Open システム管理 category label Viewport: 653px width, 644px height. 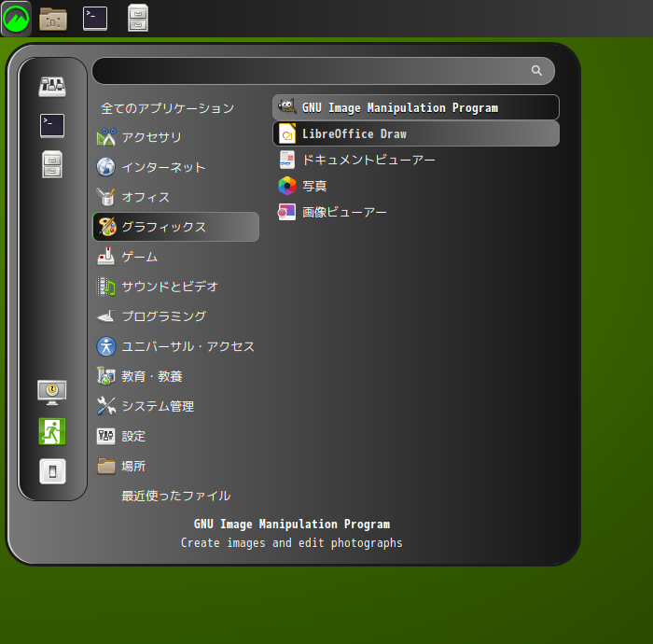click(x=158, y=406)
